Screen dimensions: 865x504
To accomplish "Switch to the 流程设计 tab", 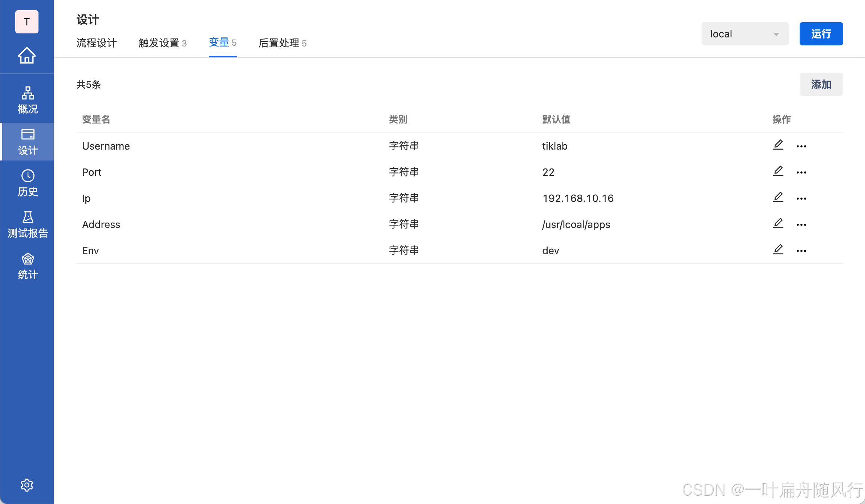I will click(96, 43).
